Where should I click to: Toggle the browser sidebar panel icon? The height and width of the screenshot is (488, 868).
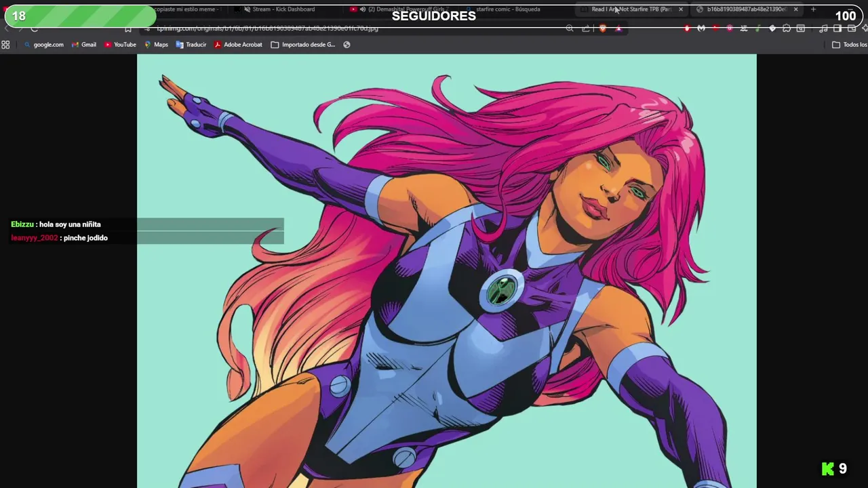coord(837,28)
